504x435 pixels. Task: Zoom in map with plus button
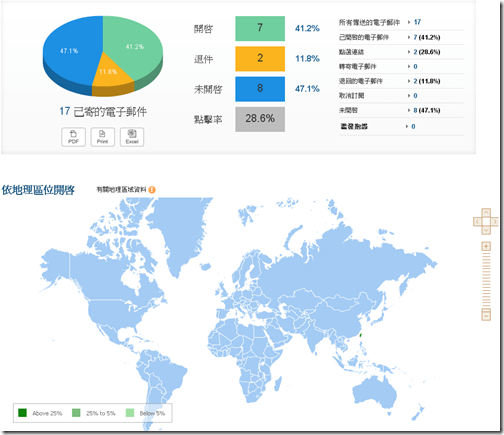click(x=486, y=246)
